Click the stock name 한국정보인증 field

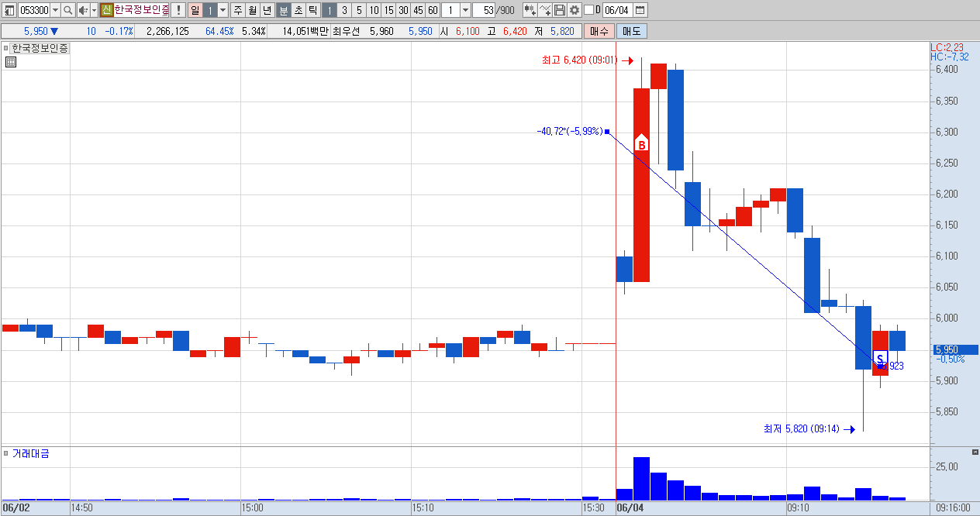point(141,10)
